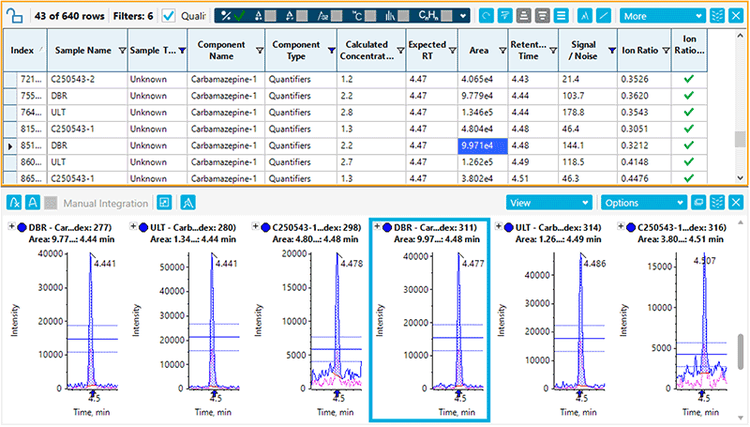Click the close icon right of More dropdown
The width and height of the screenshot is (750, 427).
(735, 16)
